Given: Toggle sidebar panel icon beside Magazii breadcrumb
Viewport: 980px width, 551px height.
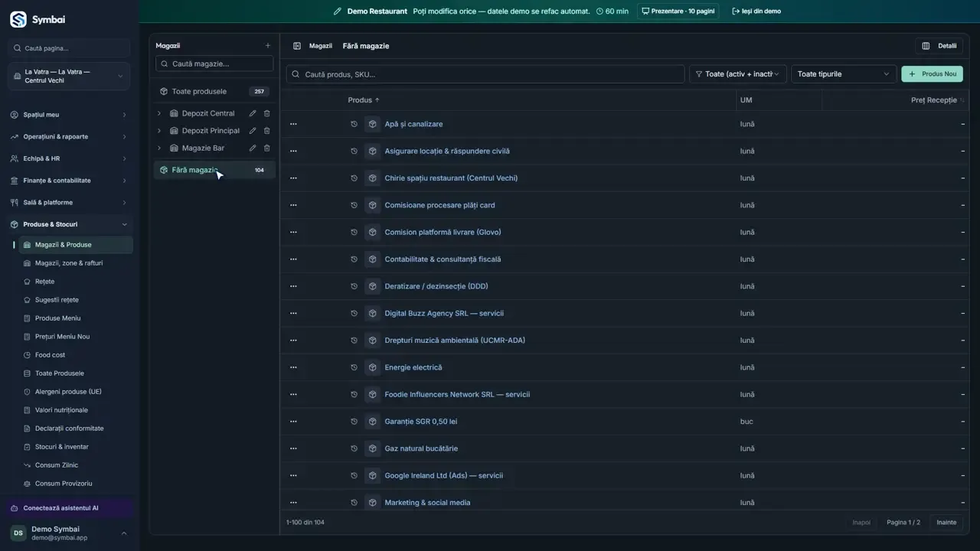Looking at the screenshot, I should pos(297,46).
